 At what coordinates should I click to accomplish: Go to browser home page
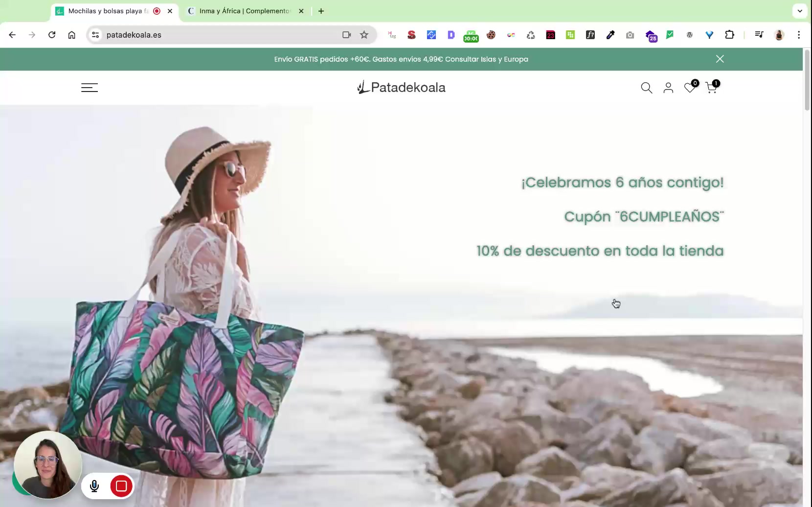coord(72,35)
